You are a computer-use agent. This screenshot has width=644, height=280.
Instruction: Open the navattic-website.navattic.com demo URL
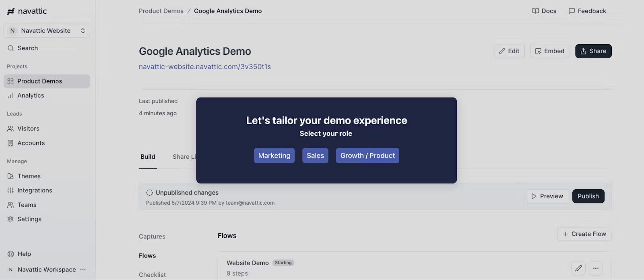point(205,67)
